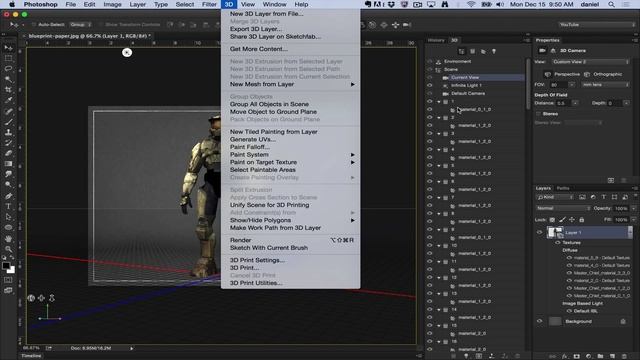Select Perspective camera mode
640x360 pixels.
click(x=562, y=74)
